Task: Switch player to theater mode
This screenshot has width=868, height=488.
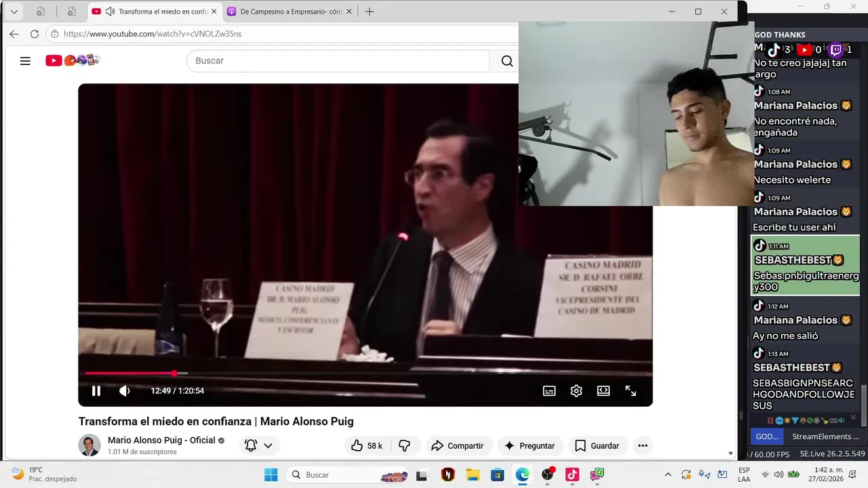Action: (604, 390)
